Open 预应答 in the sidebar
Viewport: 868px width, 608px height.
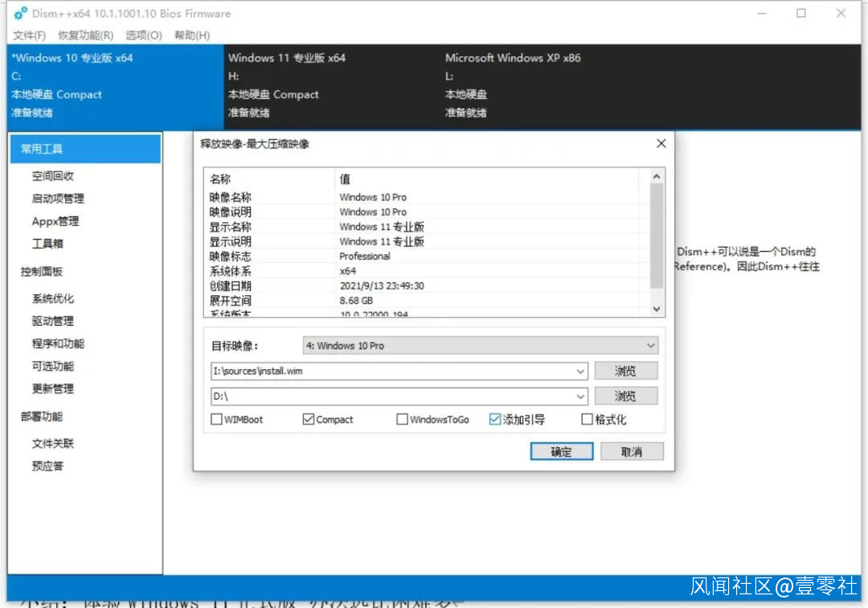click(x=47, y=466)
